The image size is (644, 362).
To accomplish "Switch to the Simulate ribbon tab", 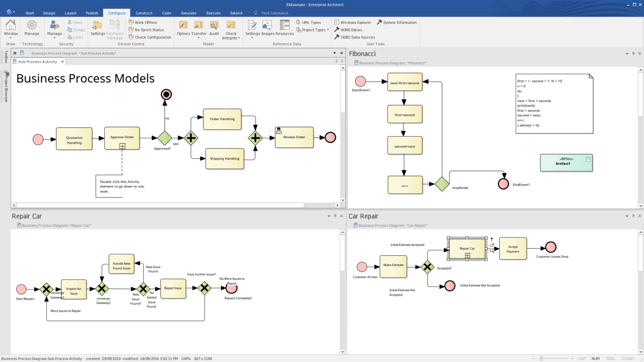I will pos(189,13).
